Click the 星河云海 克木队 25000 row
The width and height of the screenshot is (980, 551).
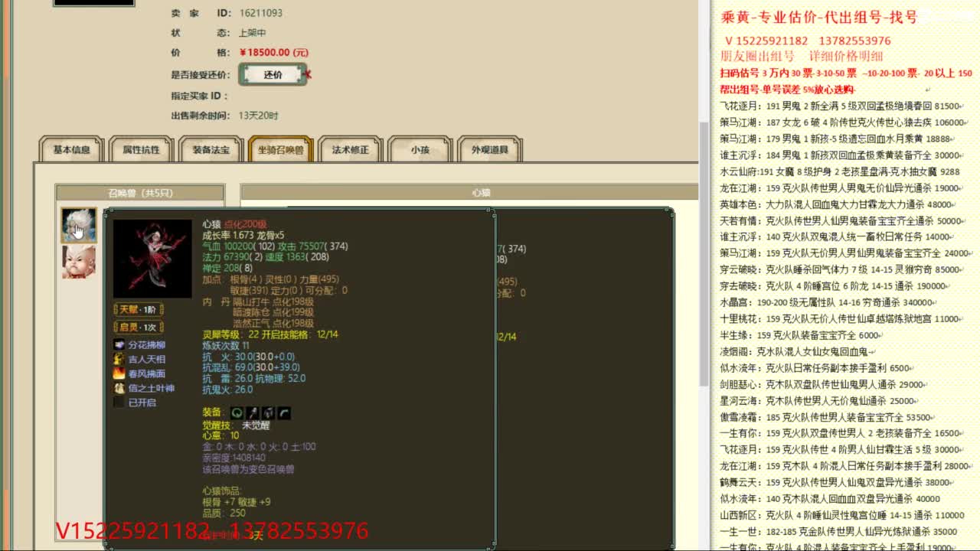coord(820,401)
